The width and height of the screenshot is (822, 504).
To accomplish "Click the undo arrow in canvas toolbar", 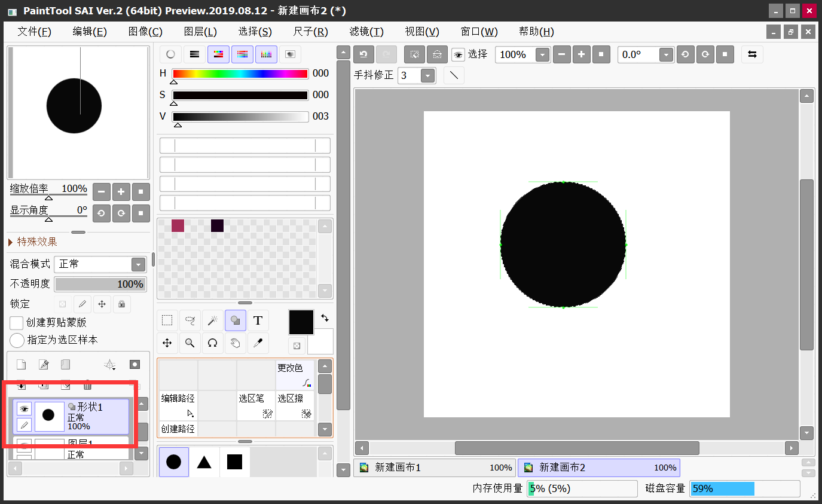I will point(363,54).
